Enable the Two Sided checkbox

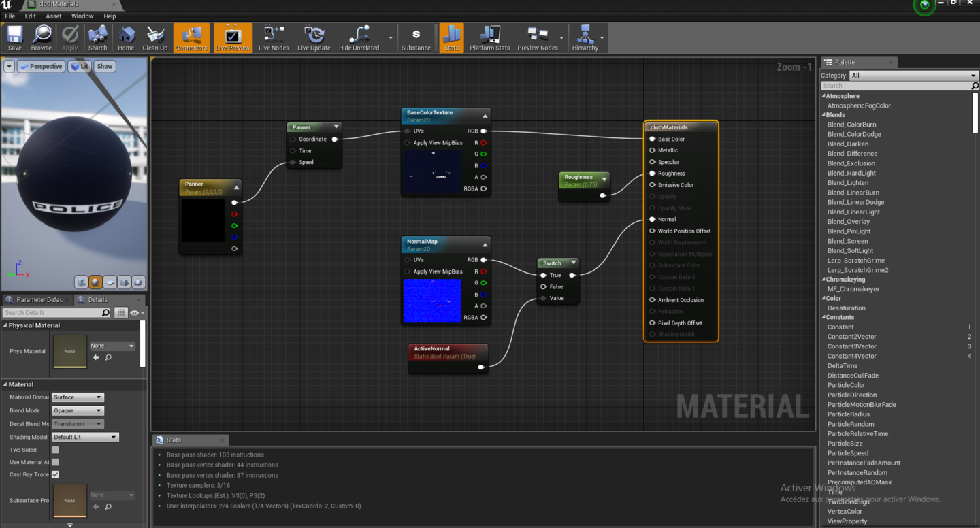point(55,450)
